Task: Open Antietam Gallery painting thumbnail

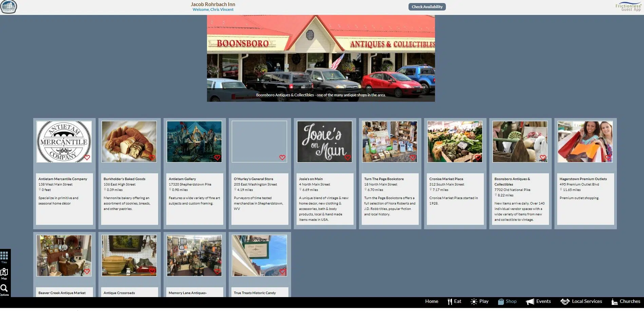Action: point(194,141)
